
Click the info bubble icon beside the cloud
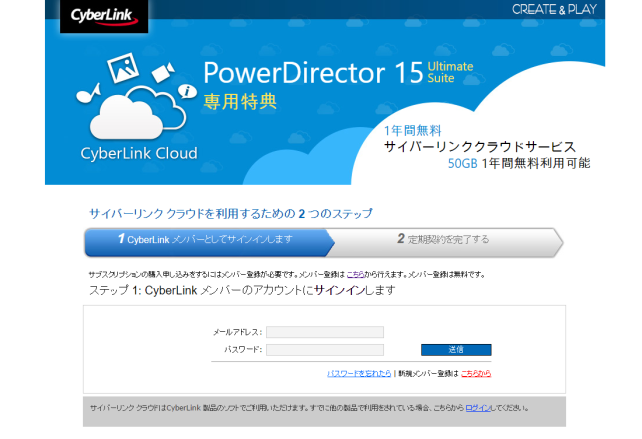pos(188,91)
